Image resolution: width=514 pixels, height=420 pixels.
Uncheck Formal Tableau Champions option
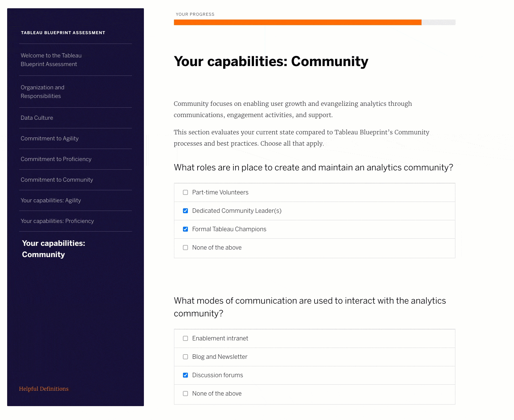(185, 229)
